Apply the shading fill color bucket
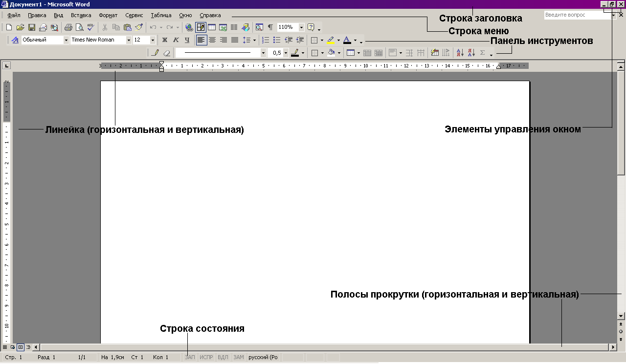Screen dimensions: 626x364 331,53
